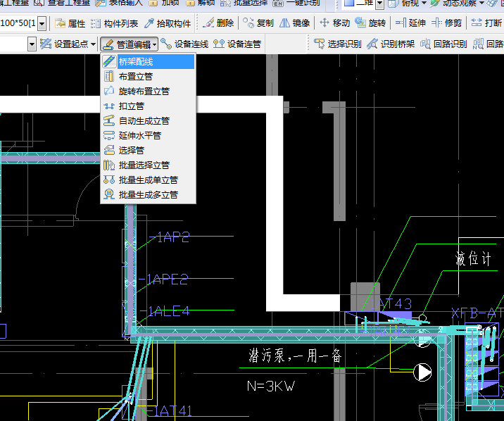Activate the 延伸 extend tool

pyautogui.click(x=410, y=23)
